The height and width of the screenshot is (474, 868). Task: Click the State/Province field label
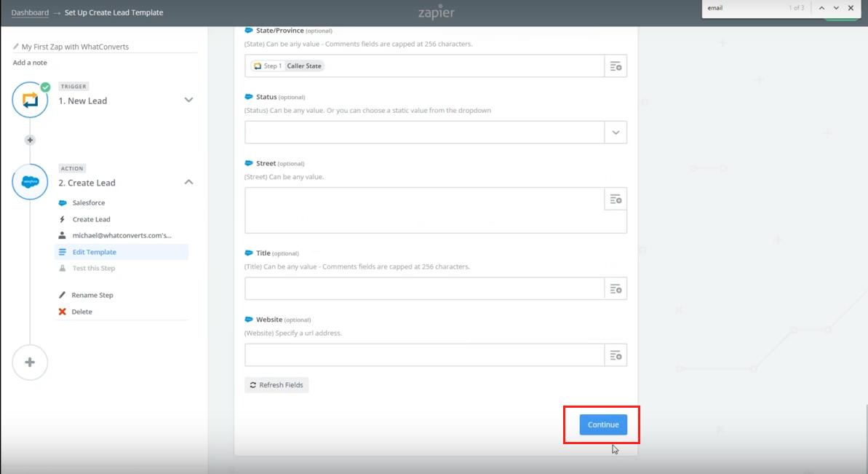coord(279,31)
